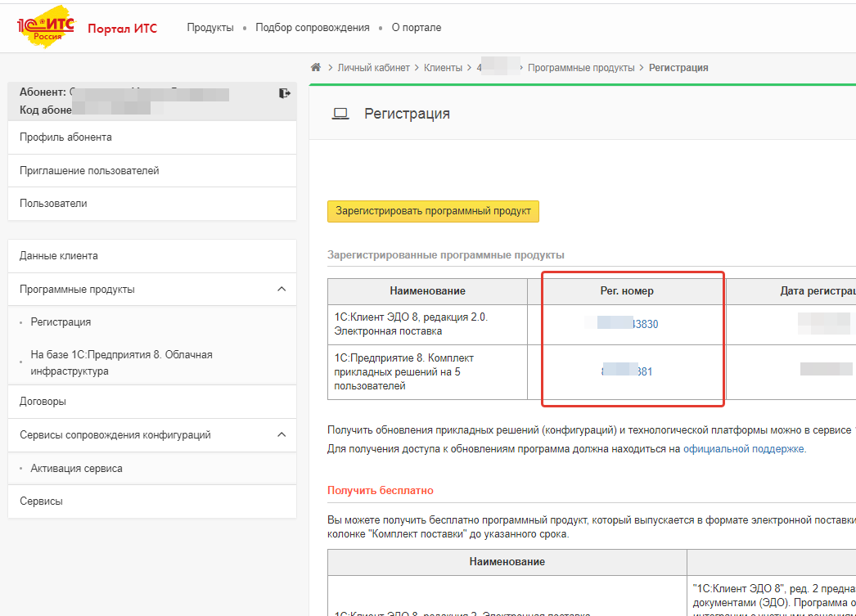Viewport: 856px width, 616px height.
Task: Go to Программные продукты breadcrumb
Action: click(x=581, y=68)
